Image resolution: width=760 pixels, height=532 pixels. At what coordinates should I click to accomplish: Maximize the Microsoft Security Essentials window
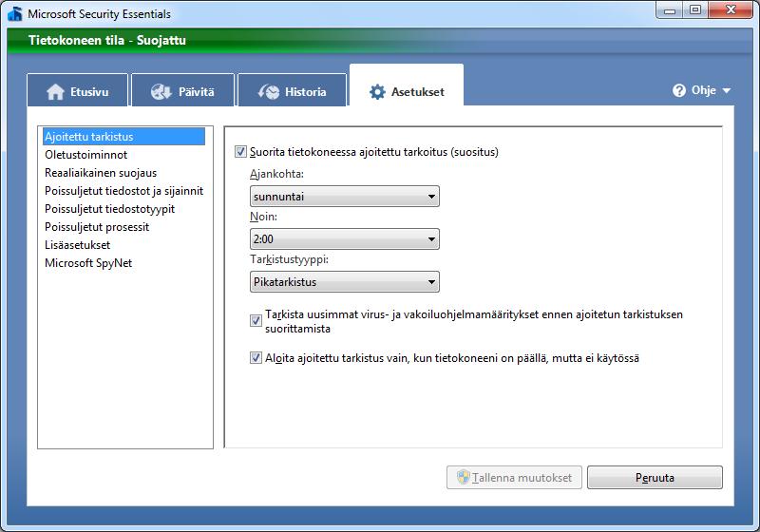[x=695, y=10]
